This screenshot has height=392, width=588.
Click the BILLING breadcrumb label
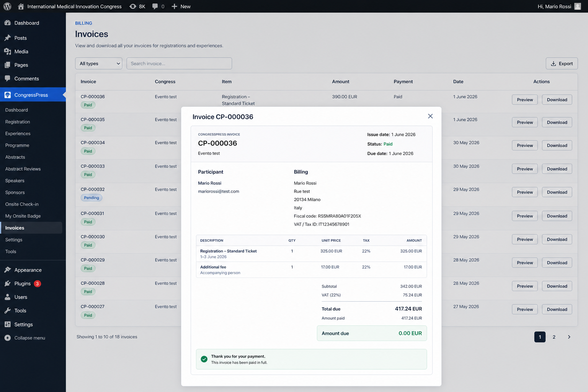point(83,23)
